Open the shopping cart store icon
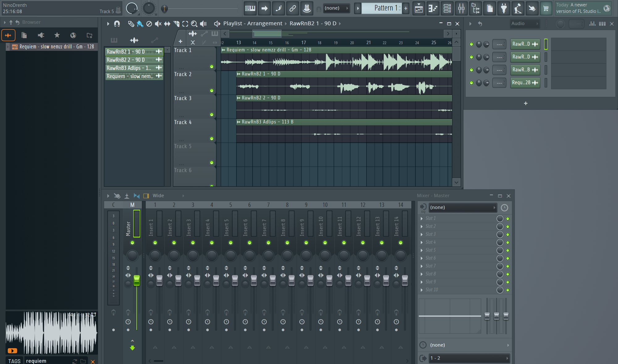Screen dimensions: 618x364 [x=546, y=8]
